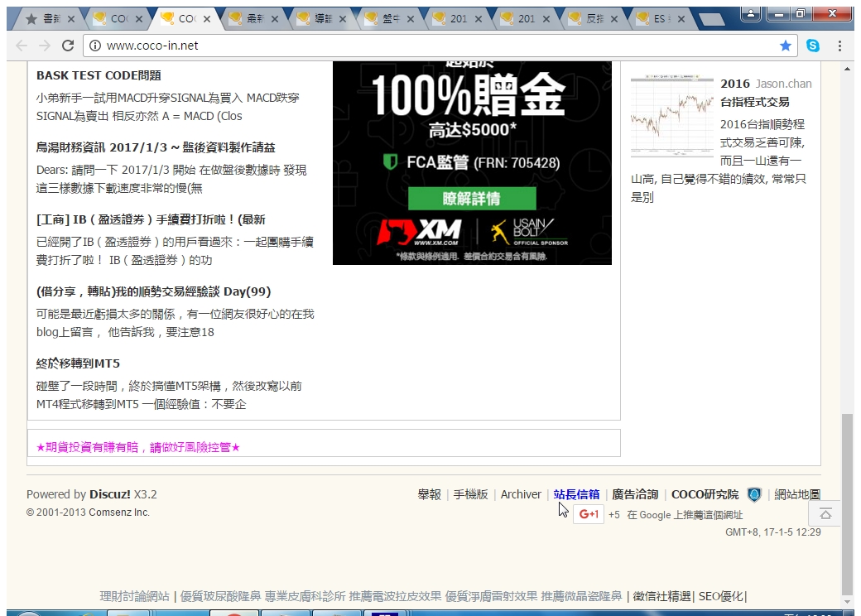Click the browser forward arrow

click(45, 46)
